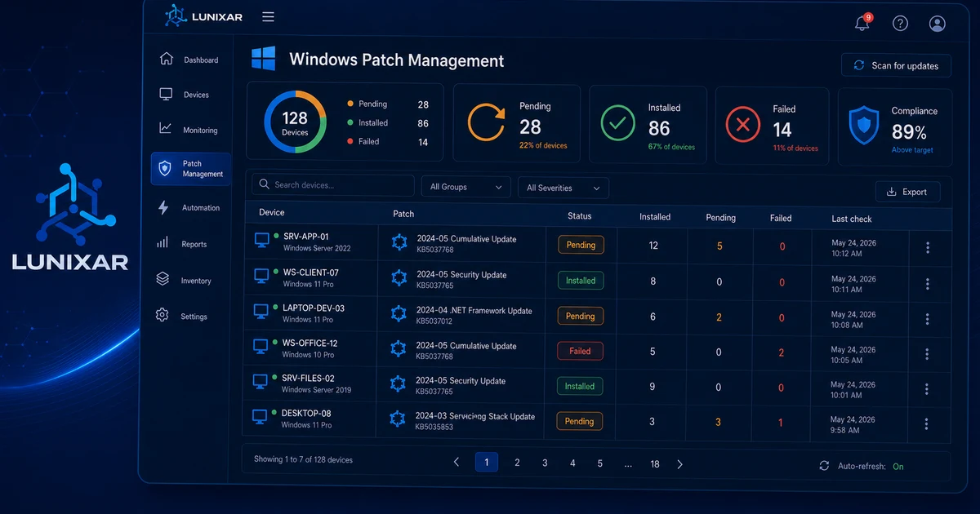
Task: Click the LAPTOP-DEV-03 device name
Action: [x=314, y=308]
